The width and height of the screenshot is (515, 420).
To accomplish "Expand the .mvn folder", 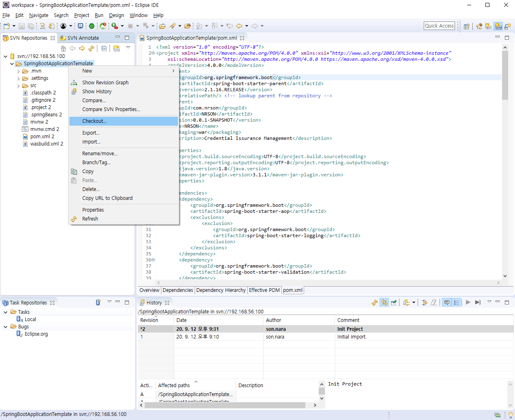I will (x=19, y=71).
